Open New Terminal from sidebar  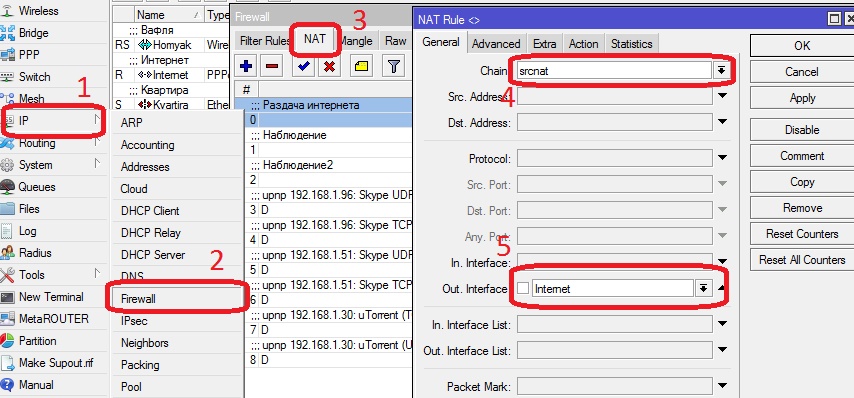point(51,297)
